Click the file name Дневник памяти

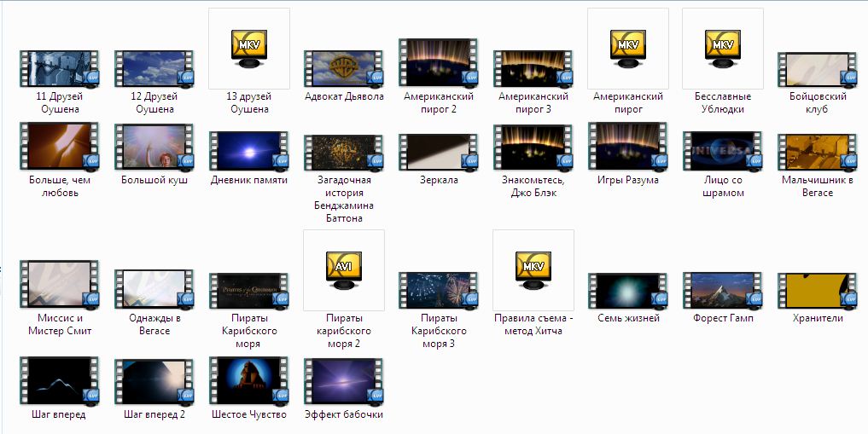[249, 180]
